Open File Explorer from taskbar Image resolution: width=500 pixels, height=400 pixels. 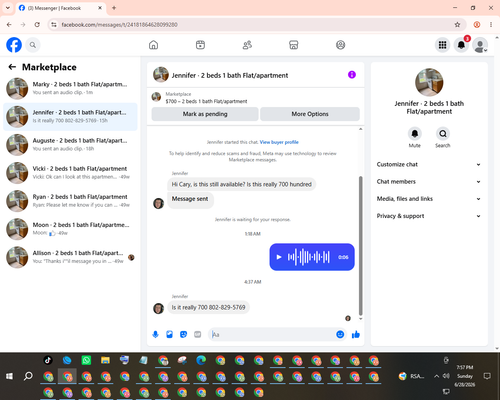tap(105, 360)
